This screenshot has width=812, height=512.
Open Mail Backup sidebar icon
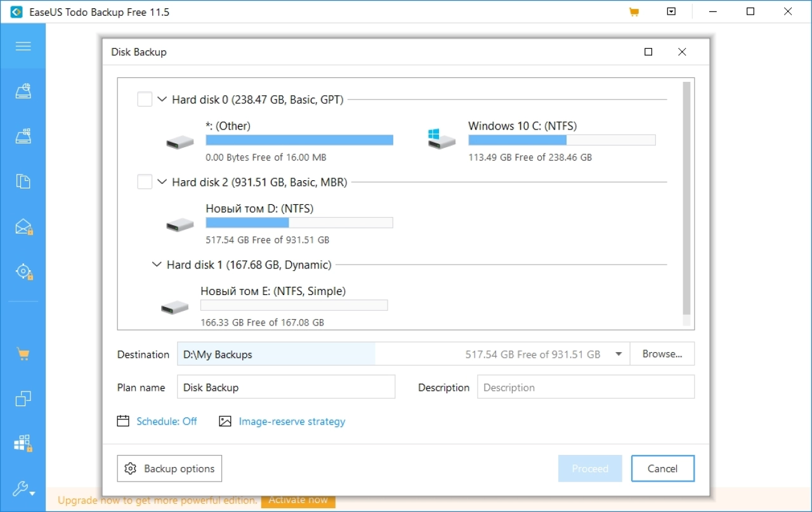(24, 226)
